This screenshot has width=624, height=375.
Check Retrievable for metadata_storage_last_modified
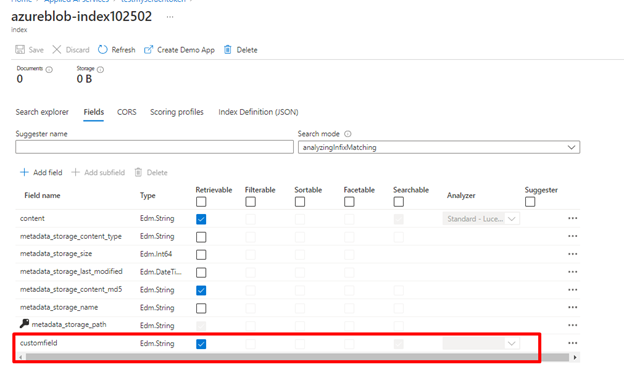click(x=201, y=272)
